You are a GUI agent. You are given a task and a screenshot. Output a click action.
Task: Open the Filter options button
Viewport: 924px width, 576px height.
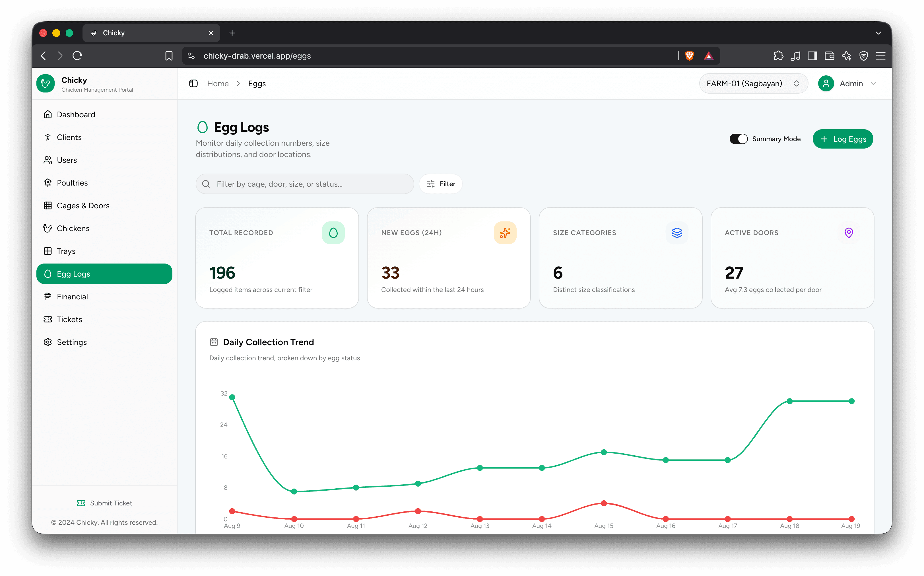coord(441,184)
